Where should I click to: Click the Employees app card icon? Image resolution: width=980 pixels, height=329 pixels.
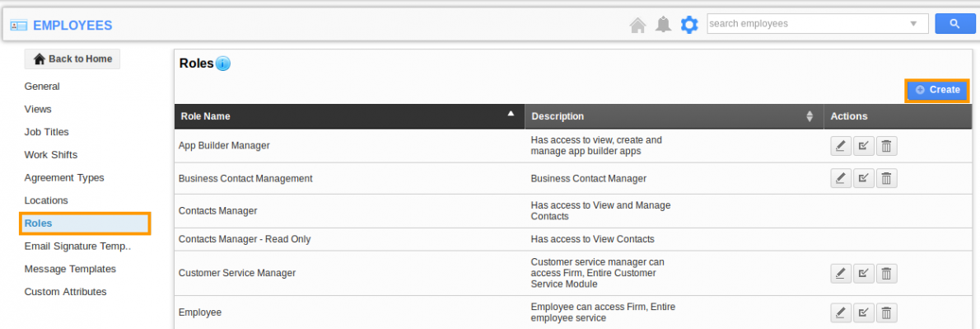pyautogui.click(x=20, y=26)
